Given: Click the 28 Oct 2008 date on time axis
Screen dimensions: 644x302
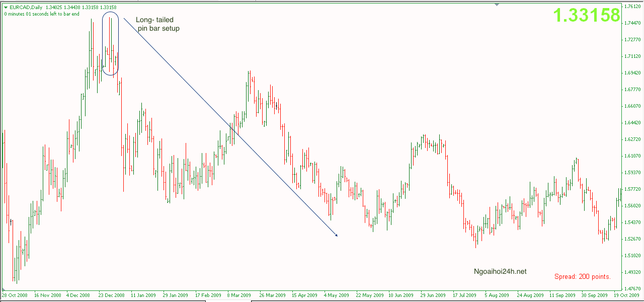Looking at the screenshot, I should 15,295.
